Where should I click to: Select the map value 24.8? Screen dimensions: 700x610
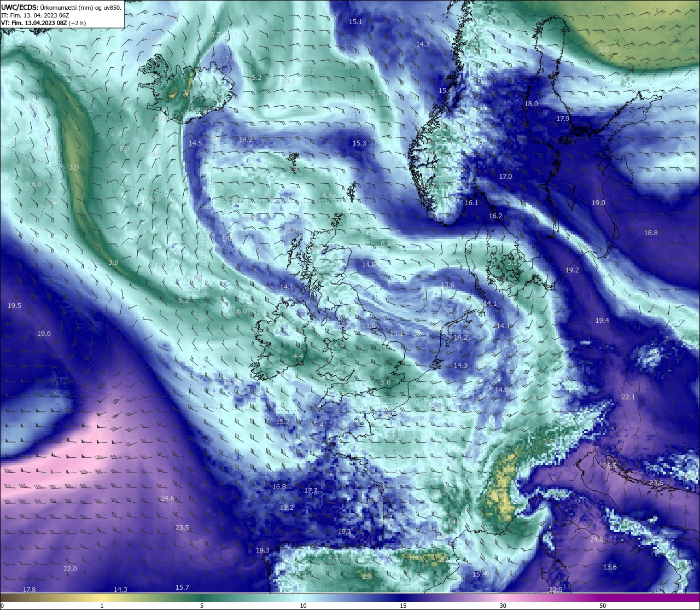(x=597, y=539)
